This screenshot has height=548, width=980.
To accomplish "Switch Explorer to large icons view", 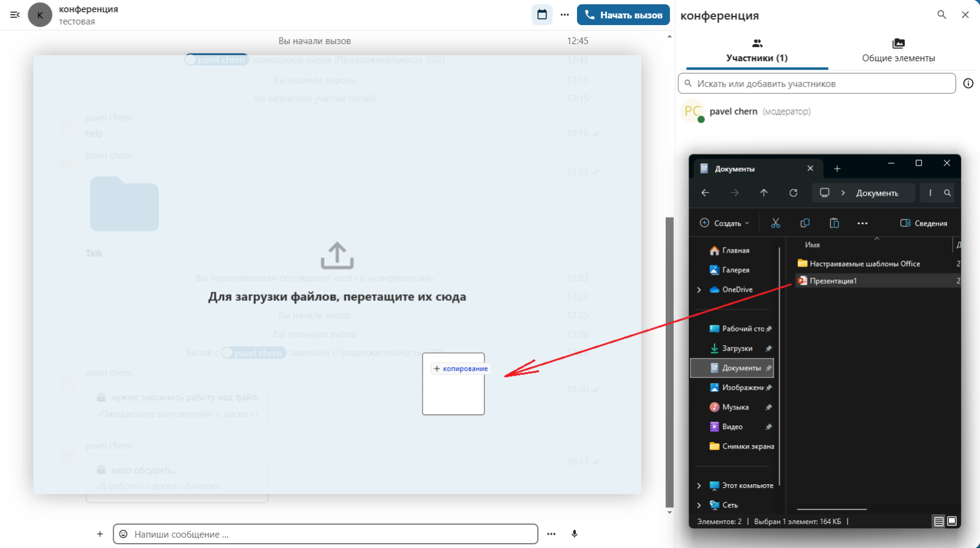I will click(x=952, y=521).
